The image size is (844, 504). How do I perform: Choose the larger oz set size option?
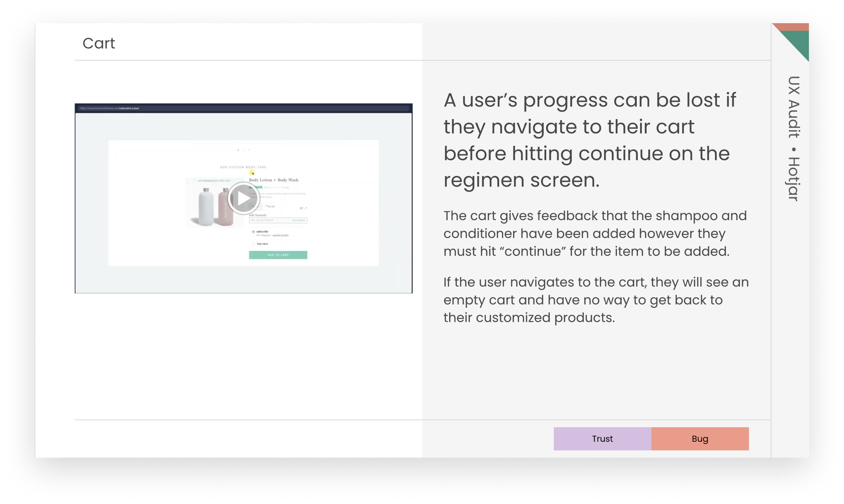point(270,206)
